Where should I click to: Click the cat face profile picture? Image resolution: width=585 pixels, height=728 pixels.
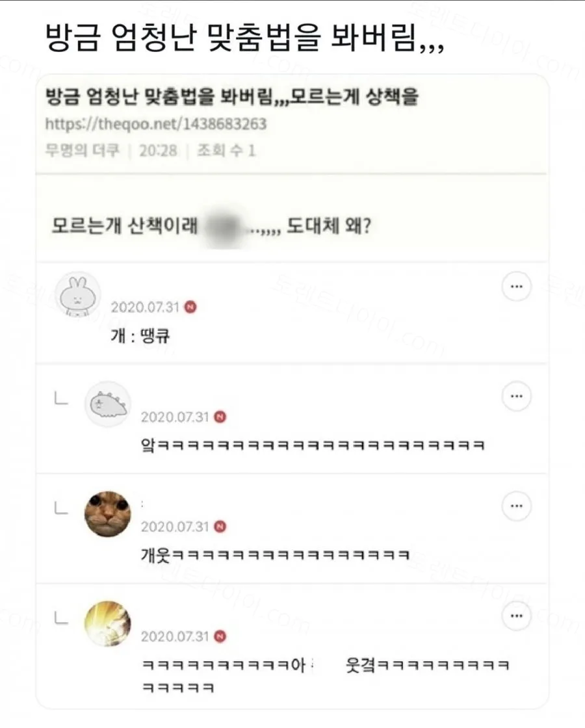click(x=107, y=514)
